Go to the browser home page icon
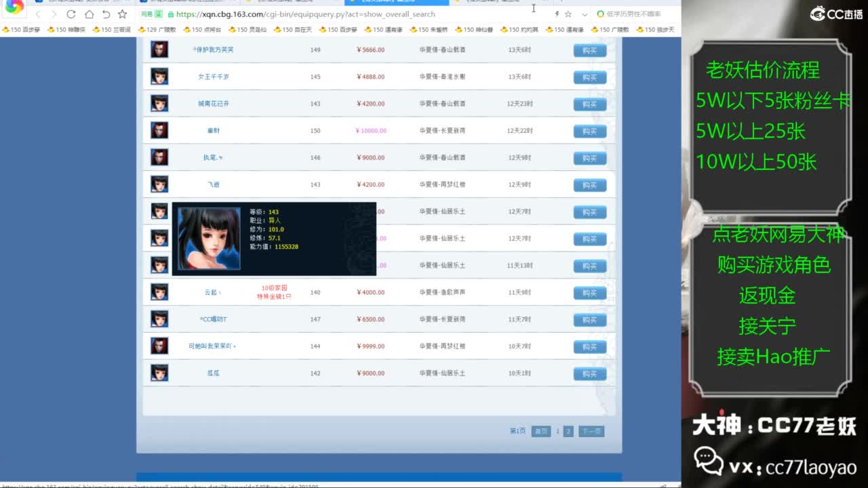Viewport: 868px width, 488px height. point(89,14)
